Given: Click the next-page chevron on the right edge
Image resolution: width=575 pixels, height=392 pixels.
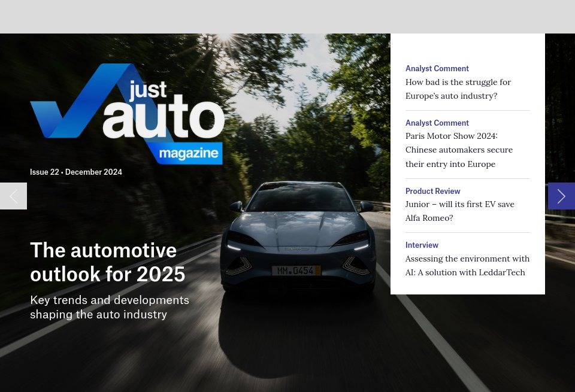Looking at the screenshot, I should pos(561,196).
